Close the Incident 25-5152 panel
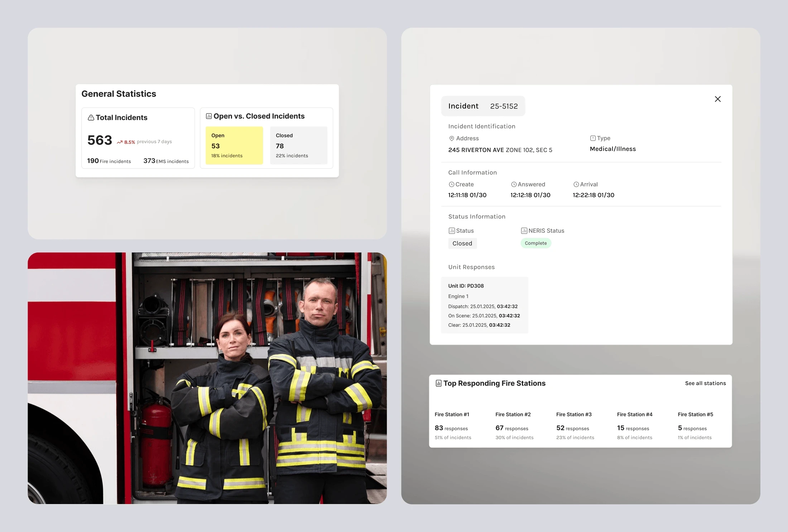 click(718, 99)
